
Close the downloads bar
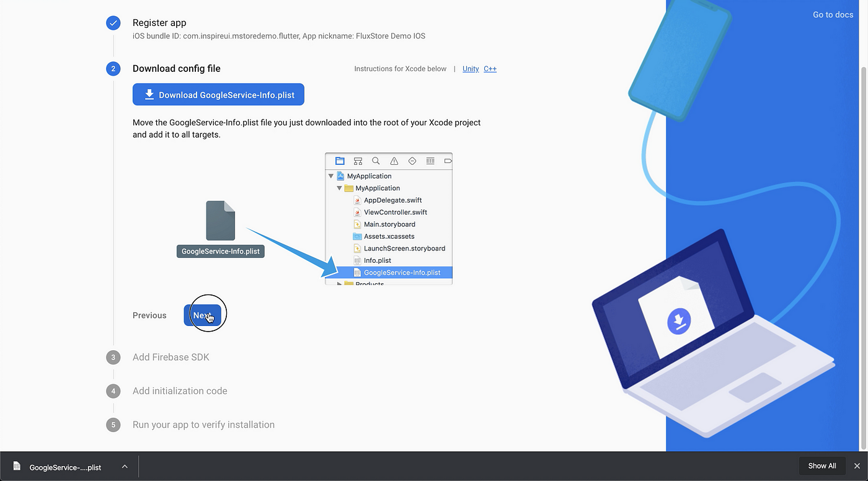[x=857, y=466]
